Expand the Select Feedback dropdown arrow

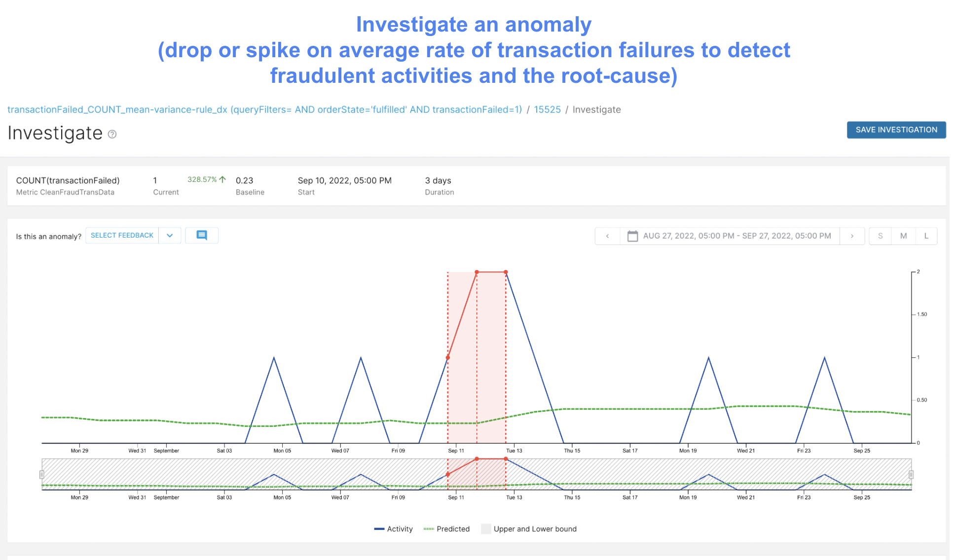tap(170, 235)
